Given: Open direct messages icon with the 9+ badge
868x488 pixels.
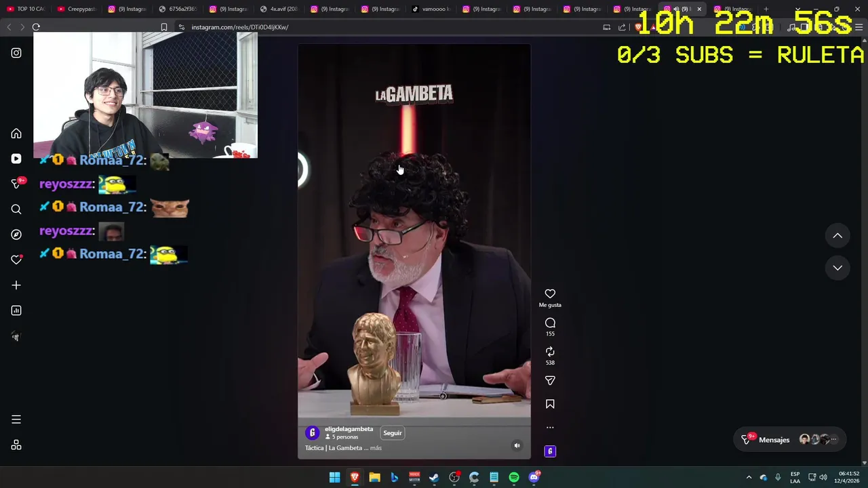Looking at the screenshot, I should 16,184.
